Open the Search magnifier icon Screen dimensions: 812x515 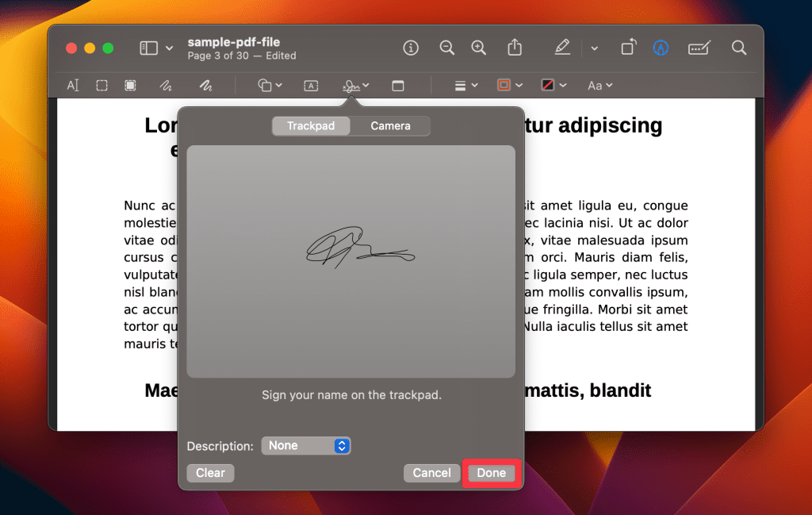tap(739, 48)
